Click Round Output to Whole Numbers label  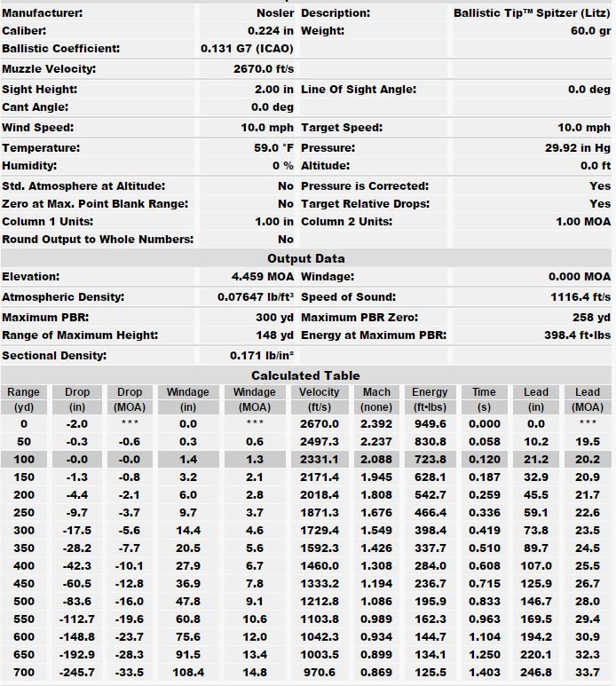98,240
